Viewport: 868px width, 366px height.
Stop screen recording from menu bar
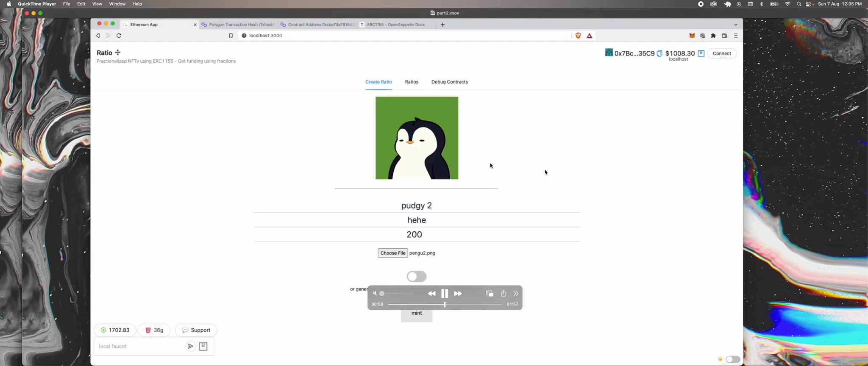click(x=701, y=4)
